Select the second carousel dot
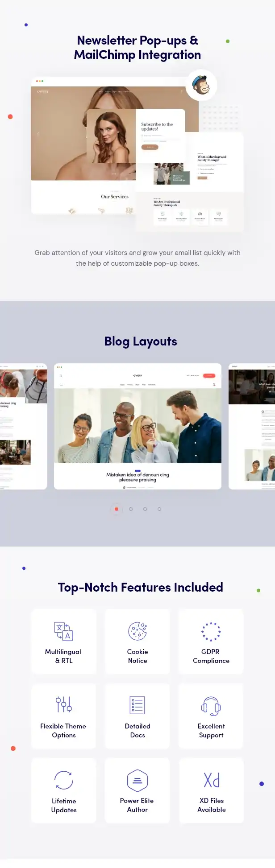 [131, 509]
